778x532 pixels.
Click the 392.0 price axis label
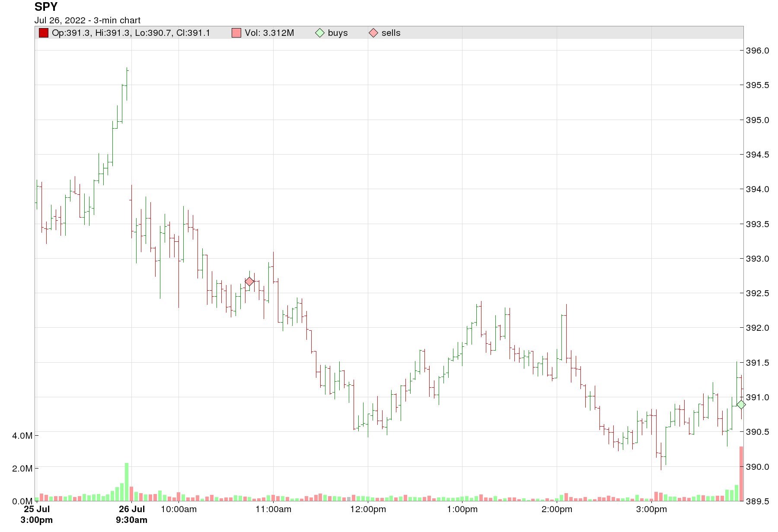[758, 328]
